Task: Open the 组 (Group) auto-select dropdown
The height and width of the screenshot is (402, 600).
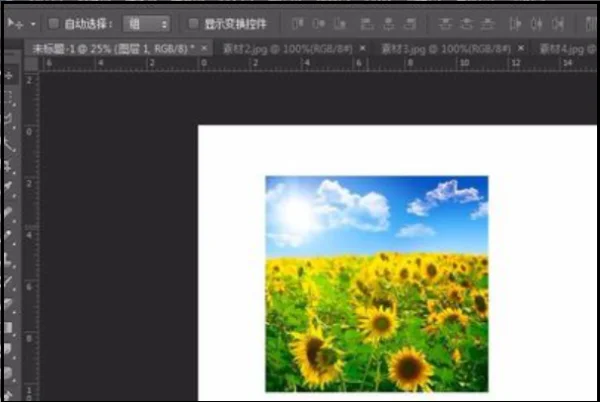Action: point(147,24)
